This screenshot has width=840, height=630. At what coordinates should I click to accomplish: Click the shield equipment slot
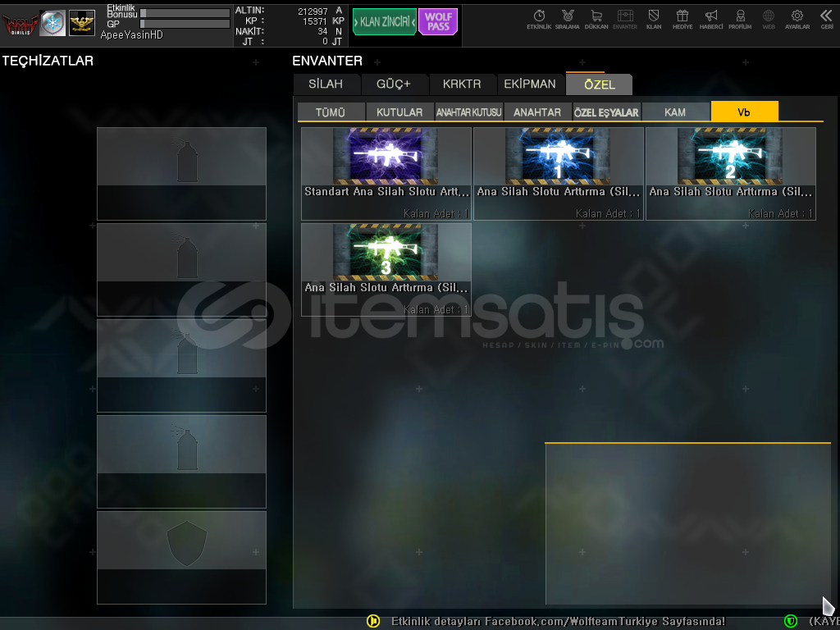tap(181, 557)
